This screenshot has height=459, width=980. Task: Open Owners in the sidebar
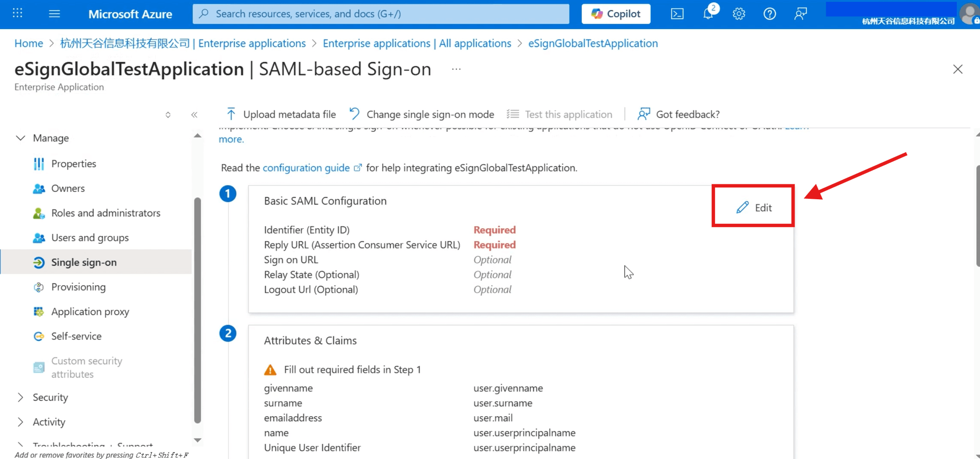pos(68,188)
